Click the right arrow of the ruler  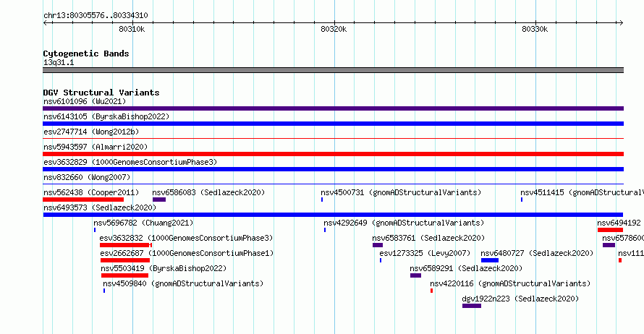point(621,23)
